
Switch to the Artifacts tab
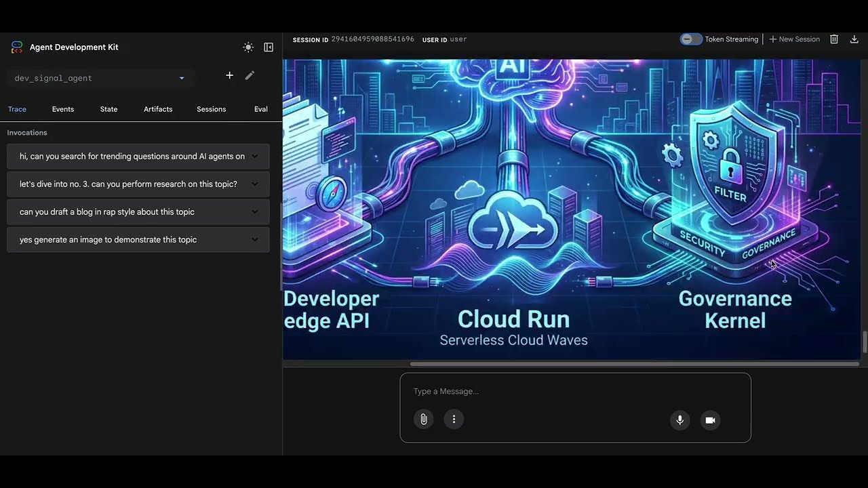(158, 109)
